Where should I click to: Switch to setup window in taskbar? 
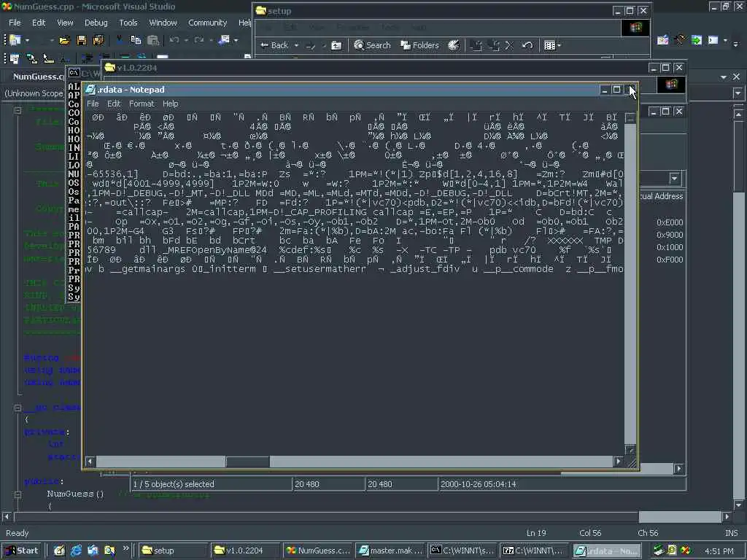click(x=174, y=551)
